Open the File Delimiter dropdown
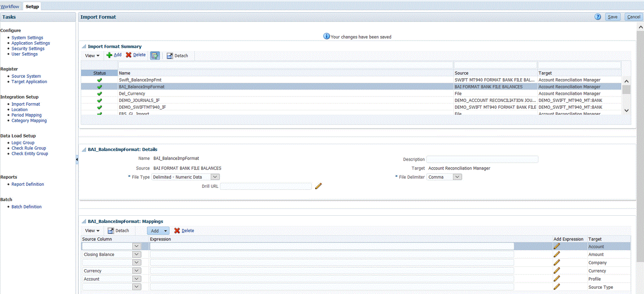 click(457, 177)
